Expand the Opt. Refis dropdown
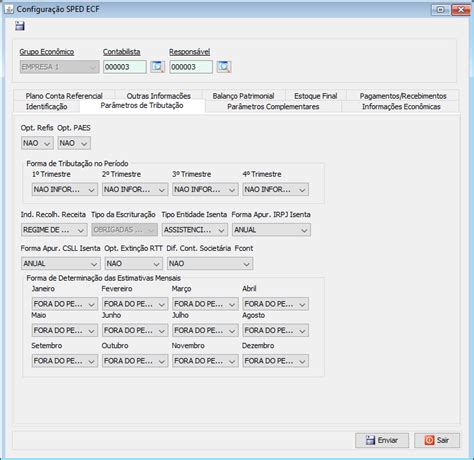The height and width of the screenshot is (460, 474). (37, 143)
